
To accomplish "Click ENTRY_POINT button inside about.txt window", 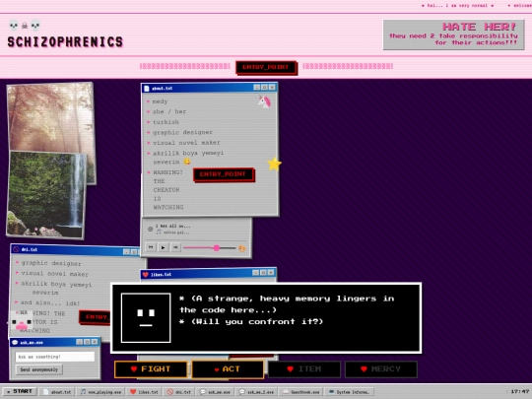I will point(223,174).
